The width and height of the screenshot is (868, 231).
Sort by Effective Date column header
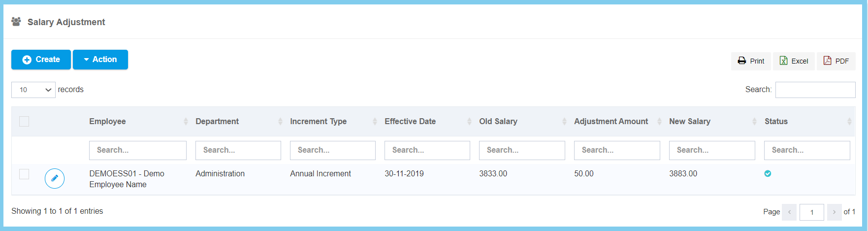coord(410,122)
